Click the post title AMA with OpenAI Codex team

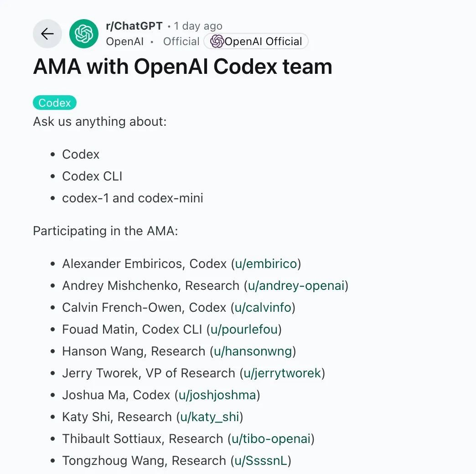coord(182,67)
